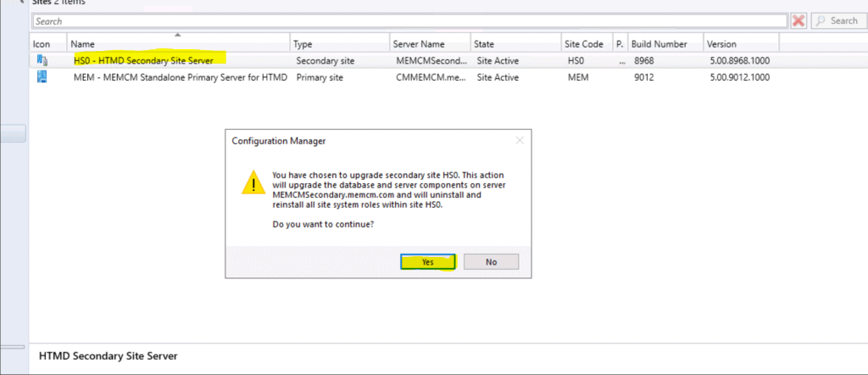
Task: Click No to cancel the upgrade
Action: click(491, 262)
